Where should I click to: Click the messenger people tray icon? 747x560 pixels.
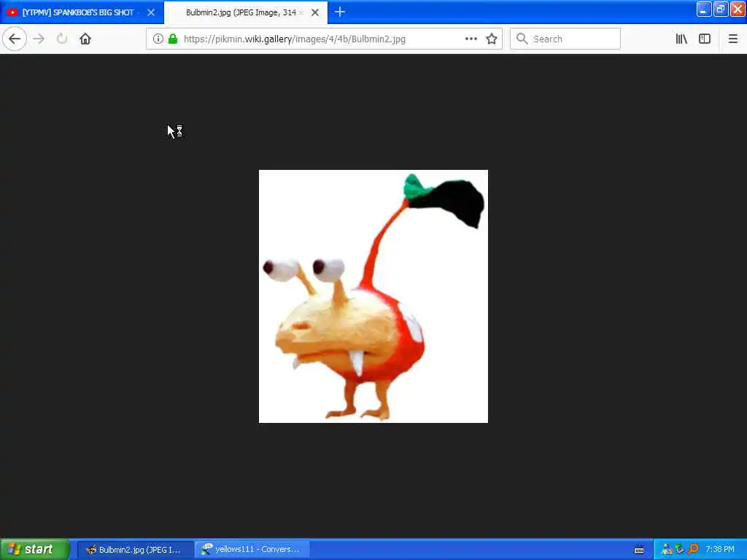(666, 550)
